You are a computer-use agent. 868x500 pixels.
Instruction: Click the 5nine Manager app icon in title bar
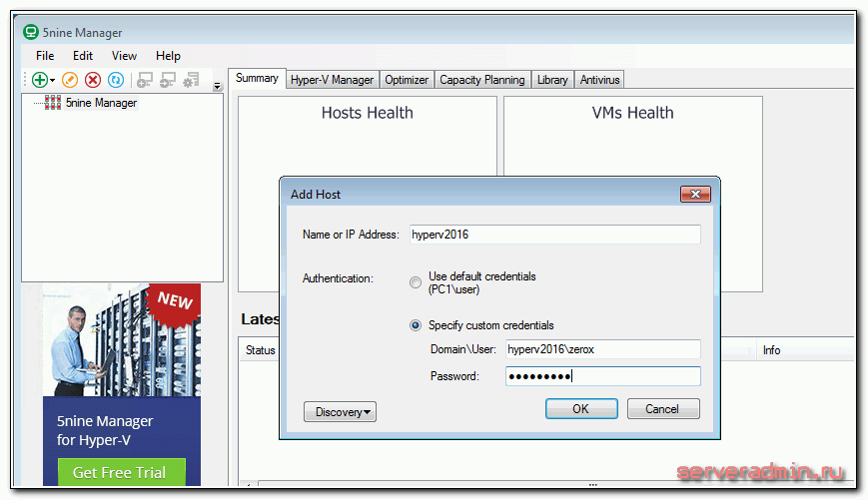tap(31, 31)
